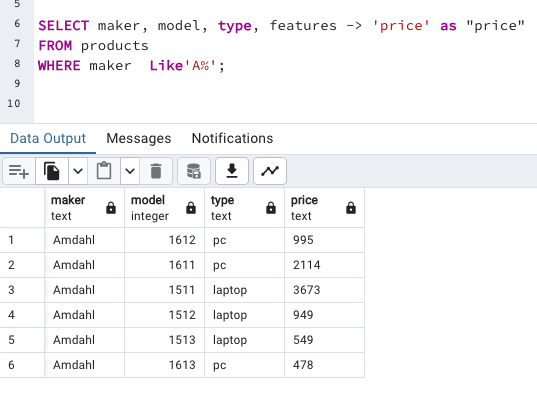
Task: Copy selected rows with the copy icon
Action: point(52,171)
